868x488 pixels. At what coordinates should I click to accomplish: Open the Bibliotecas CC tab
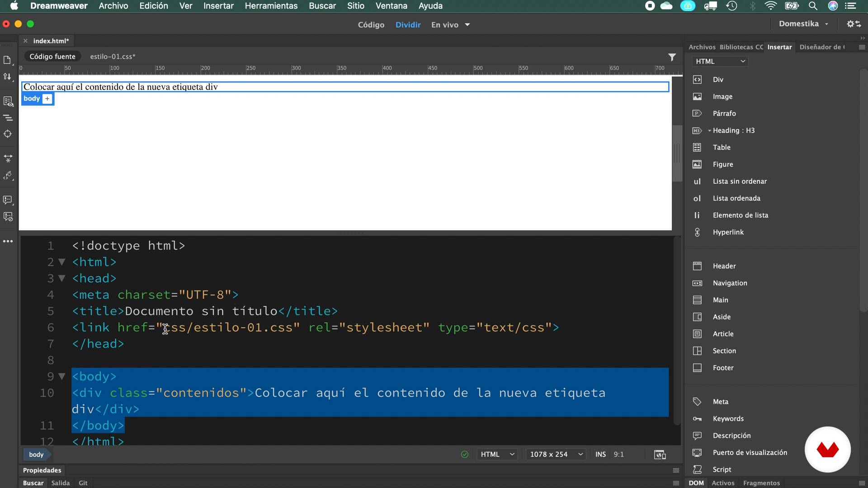click(741, 47)
